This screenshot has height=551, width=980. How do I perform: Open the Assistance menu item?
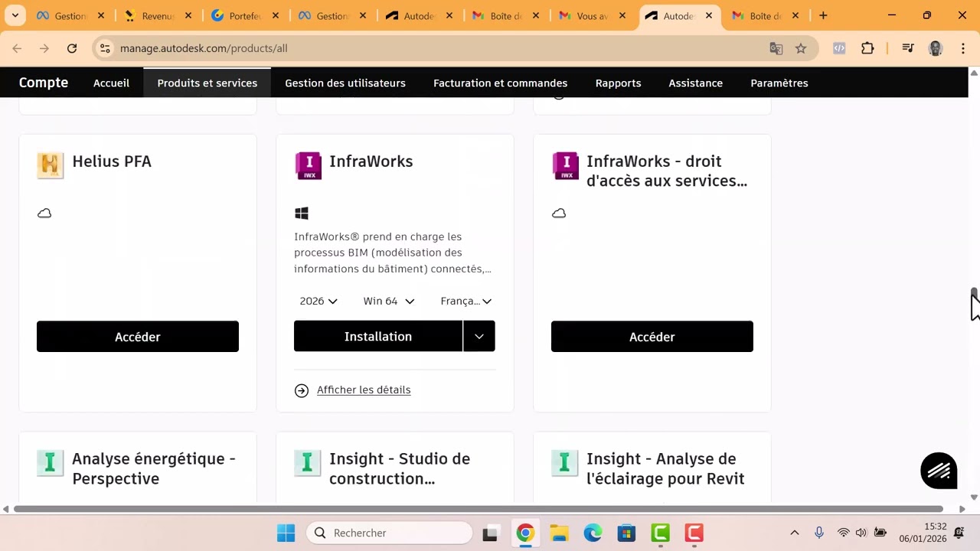point(696,83)
